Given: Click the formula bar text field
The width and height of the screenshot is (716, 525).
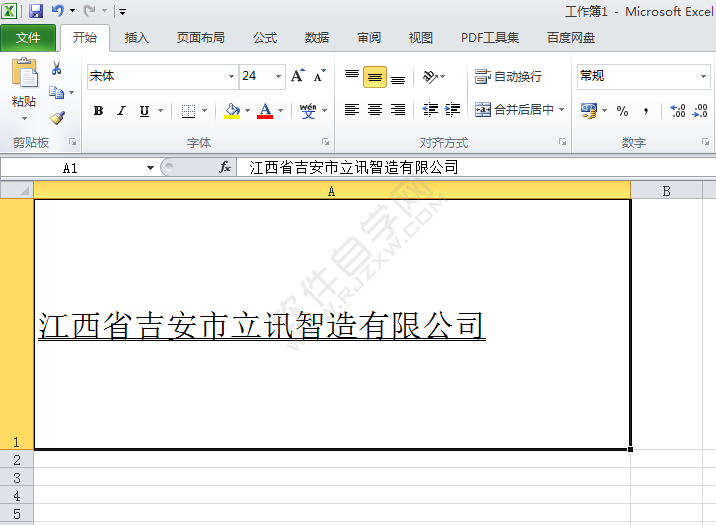Looking at the screenshot, I should click(476, 168).
